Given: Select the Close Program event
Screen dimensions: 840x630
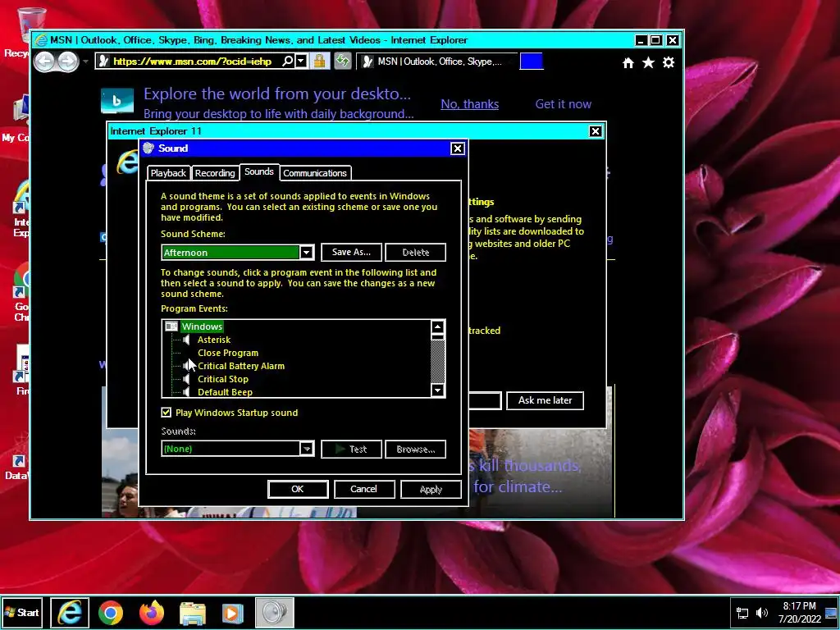Looking at the screenshot, I should click(228, 353).
